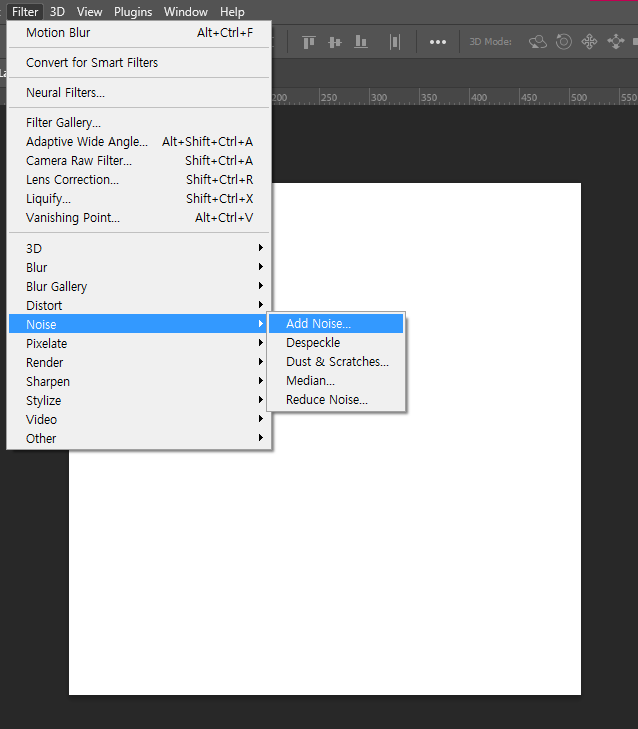This screenshot has height=729, width=638.
Task: Click the Distribute horizontally icon
Action: click(x=395, y=42)
